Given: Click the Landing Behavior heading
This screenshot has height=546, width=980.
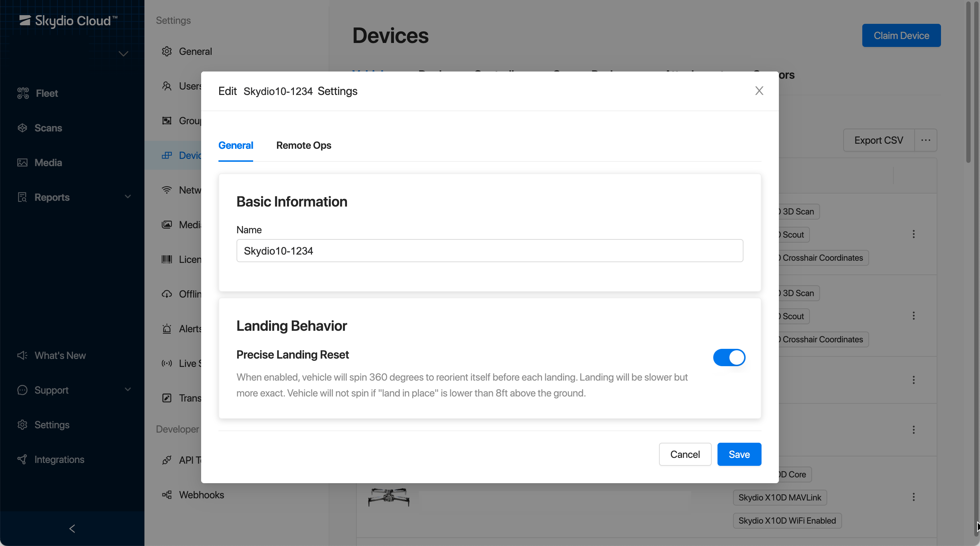Looking at the screenshot, I should 291,326.
